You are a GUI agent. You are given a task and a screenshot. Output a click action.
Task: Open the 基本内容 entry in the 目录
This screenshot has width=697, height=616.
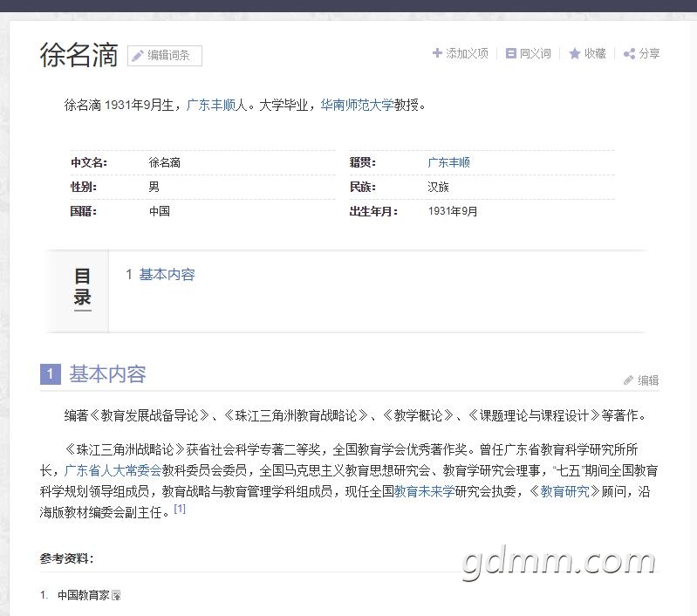point(167,275)
